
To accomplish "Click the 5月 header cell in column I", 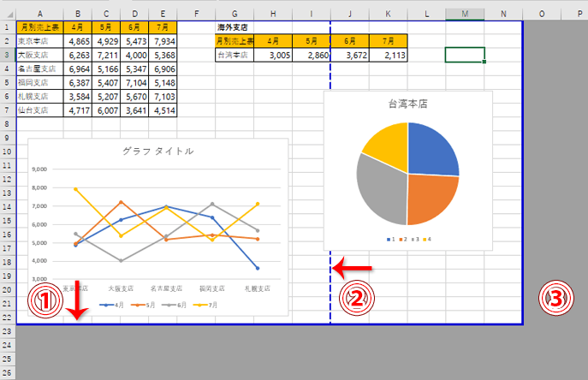I will (x=312, y=41).
